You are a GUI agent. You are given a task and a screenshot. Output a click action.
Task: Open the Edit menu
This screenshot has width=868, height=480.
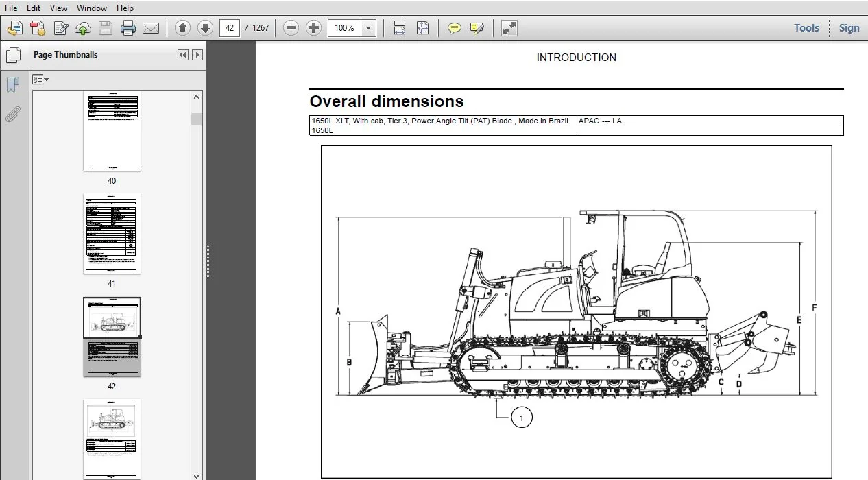point(34,8)
